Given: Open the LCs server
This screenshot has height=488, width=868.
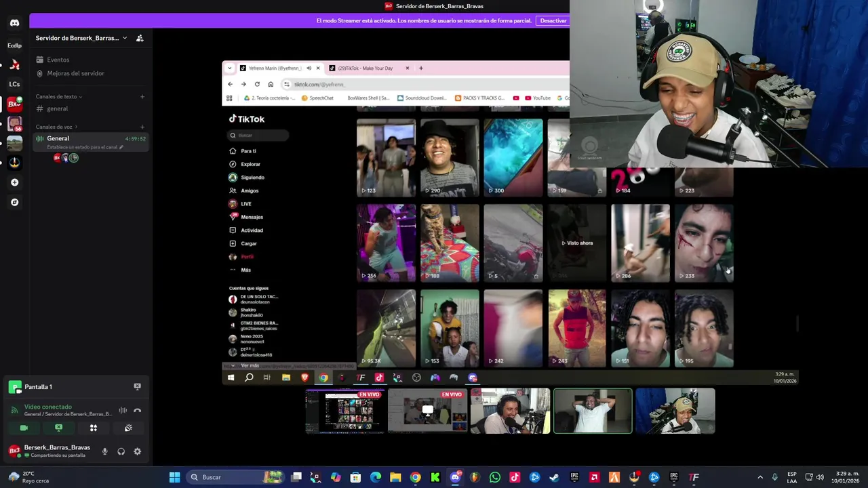Looking at the screenshot, I should pos(14,84).
